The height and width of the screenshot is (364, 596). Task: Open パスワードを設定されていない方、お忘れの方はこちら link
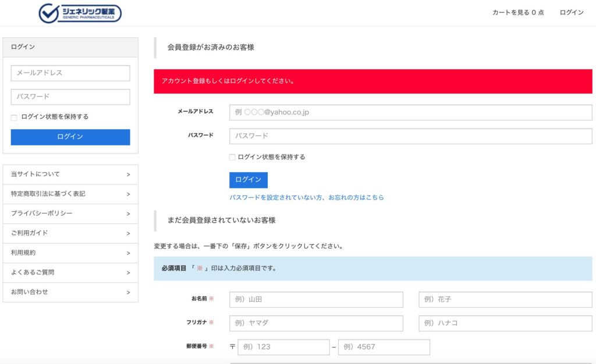click(306, 197)
